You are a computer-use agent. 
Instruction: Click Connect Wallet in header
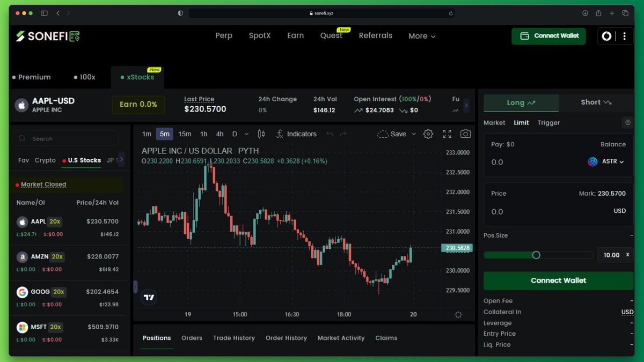(x=548, y=36)
